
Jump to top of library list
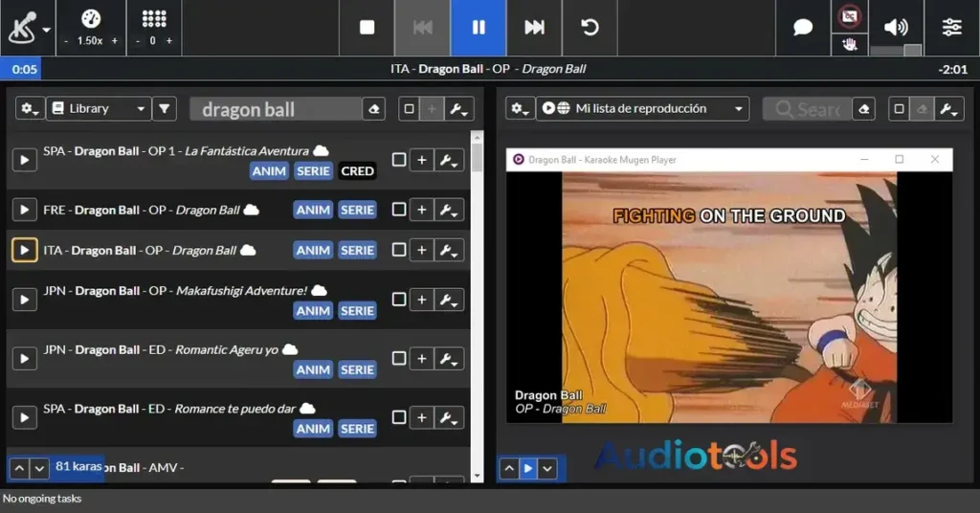(x=19, y=468)
